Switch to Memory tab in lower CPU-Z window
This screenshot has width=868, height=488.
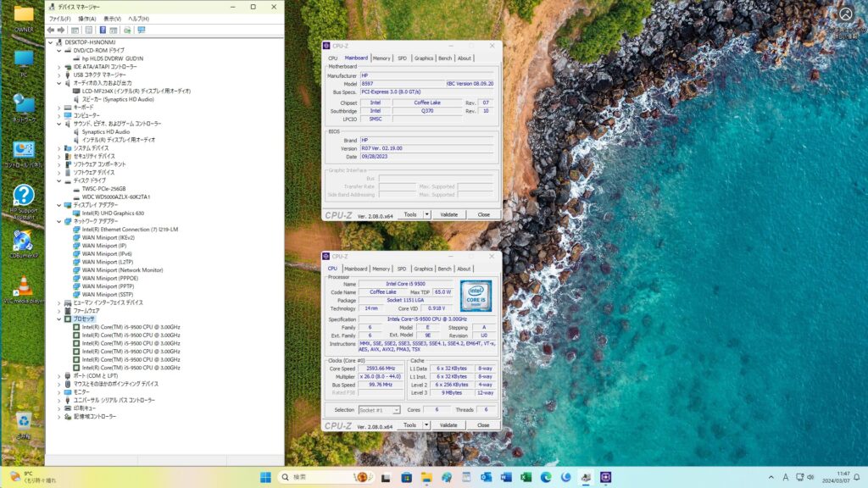click(381, 269)
